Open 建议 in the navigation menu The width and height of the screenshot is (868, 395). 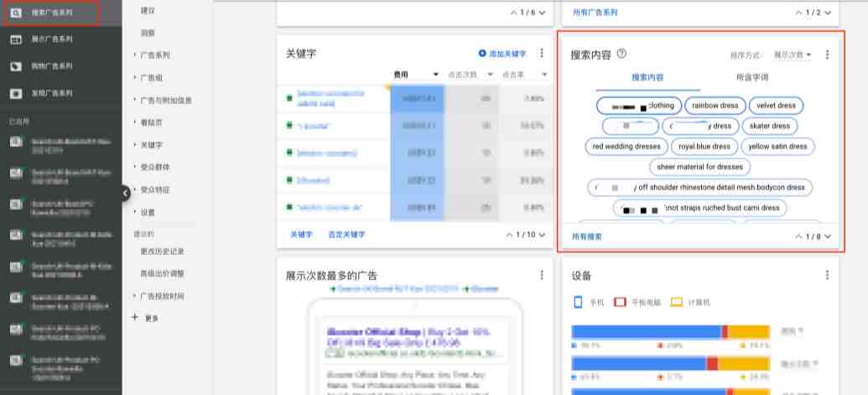[x=148, y=11]
